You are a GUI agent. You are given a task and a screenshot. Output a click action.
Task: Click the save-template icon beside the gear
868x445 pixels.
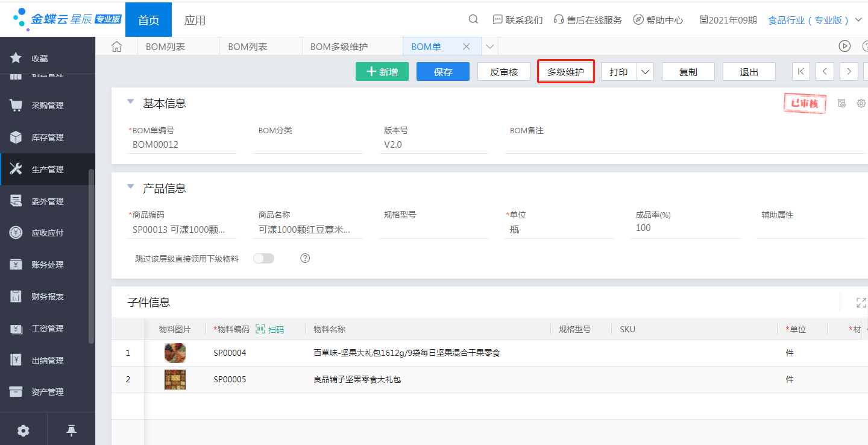[841, 103]
